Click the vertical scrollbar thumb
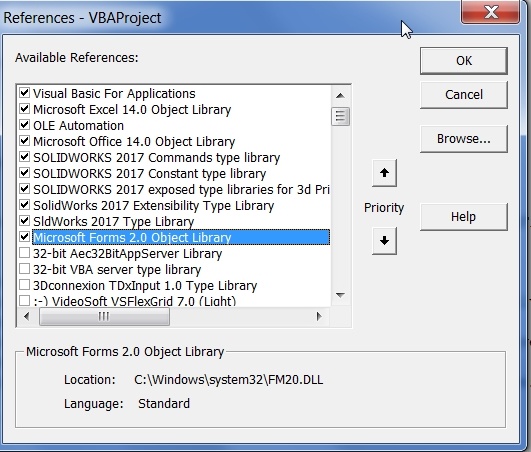The image size is (531, 452). pyautogui.click(x=340, y=116)
